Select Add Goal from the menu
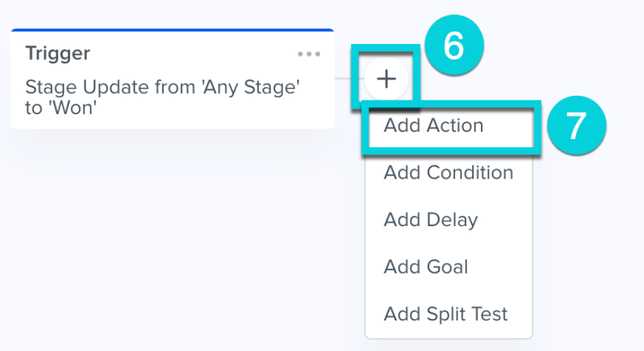 coord(426,267)
